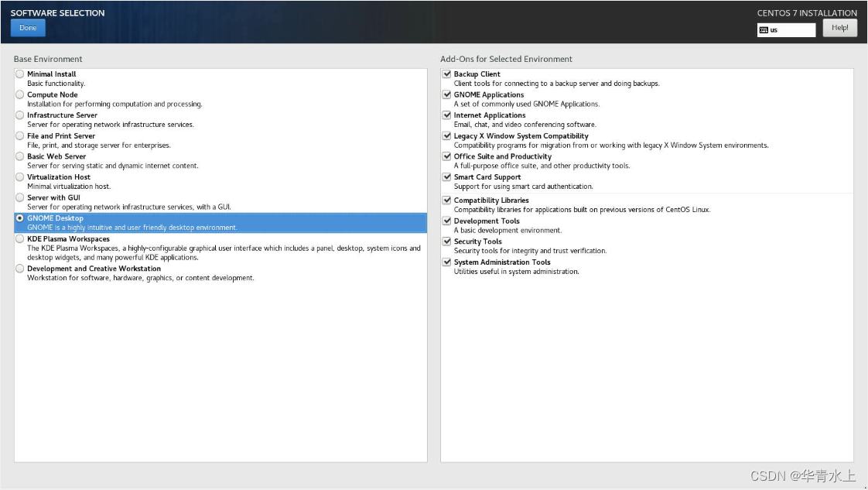Screen dimensions: 868x490
Task: Click the 'Smart Card Support' label text
Action: tap(487, 177)
